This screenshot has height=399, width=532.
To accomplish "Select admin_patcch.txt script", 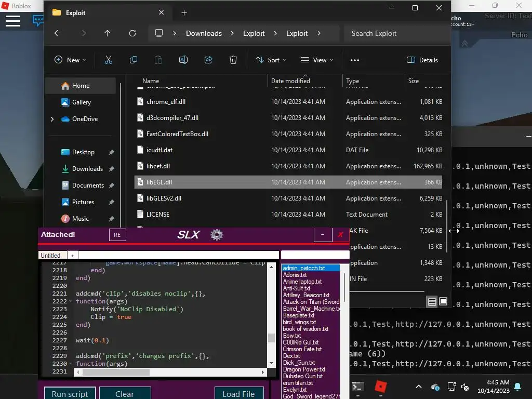I will coord(311,268).
